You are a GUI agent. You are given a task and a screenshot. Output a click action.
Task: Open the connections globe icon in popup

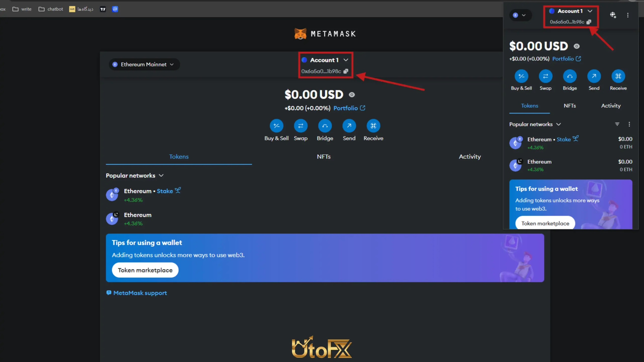pyautogui.click(x=613, y=15)
